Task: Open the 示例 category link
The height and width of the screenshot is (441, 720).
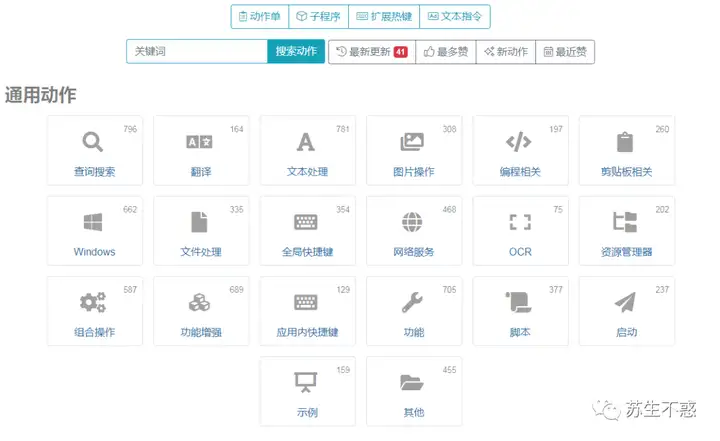Action: (x=308, y=413)
